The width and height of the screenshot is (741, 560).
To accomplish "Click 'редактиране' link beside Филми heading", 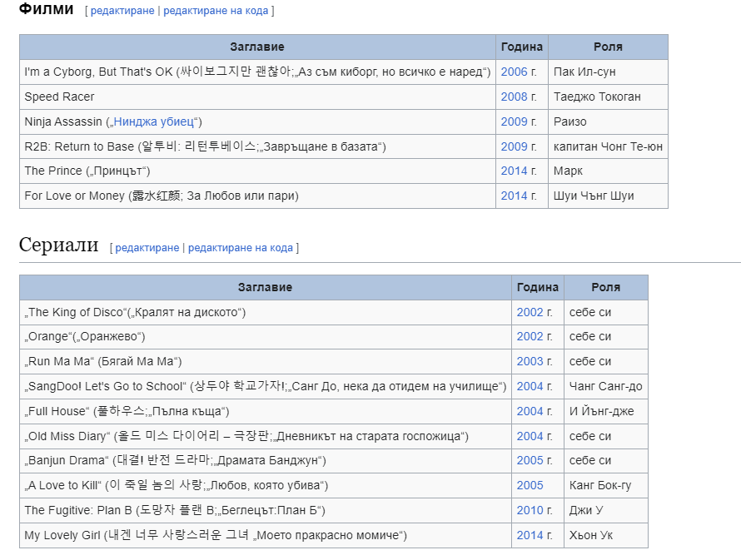I will point(122,11).
